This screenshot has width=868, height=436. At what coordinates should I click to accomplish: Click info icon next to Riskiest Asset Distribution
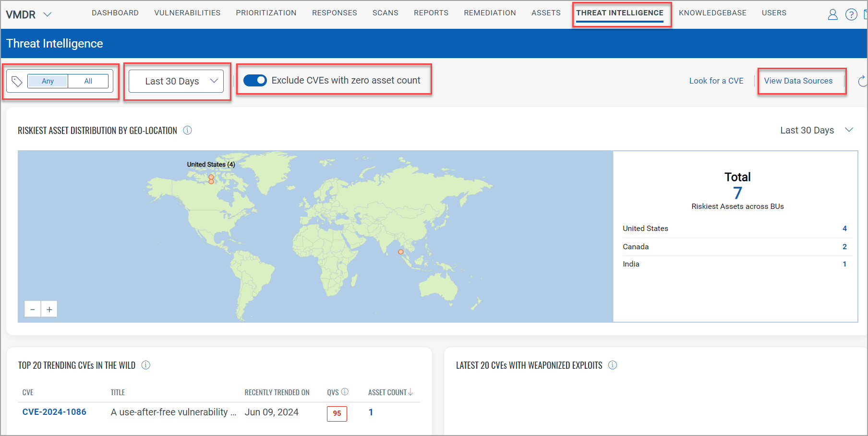(x=188, y=130)
